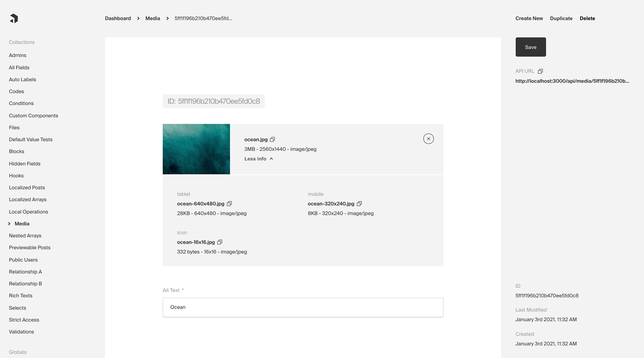Open Relationship B collection

click(x=25, y=284)
